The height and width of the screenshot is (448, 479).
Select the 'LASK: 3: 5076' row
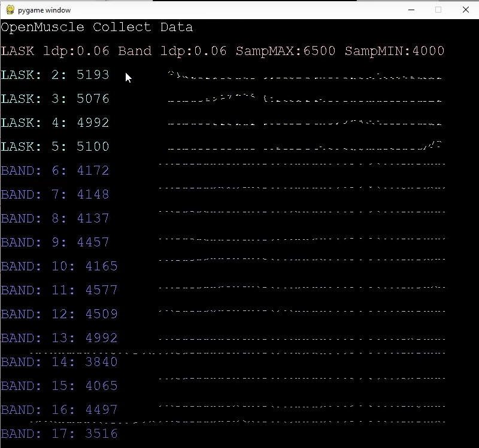click(55, 99)
